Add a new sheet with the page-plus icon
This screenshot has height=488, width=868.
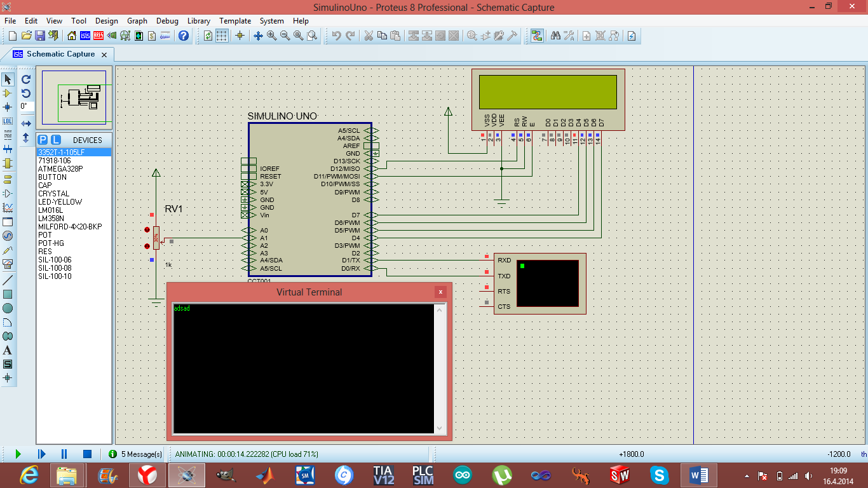coord(587,36)
